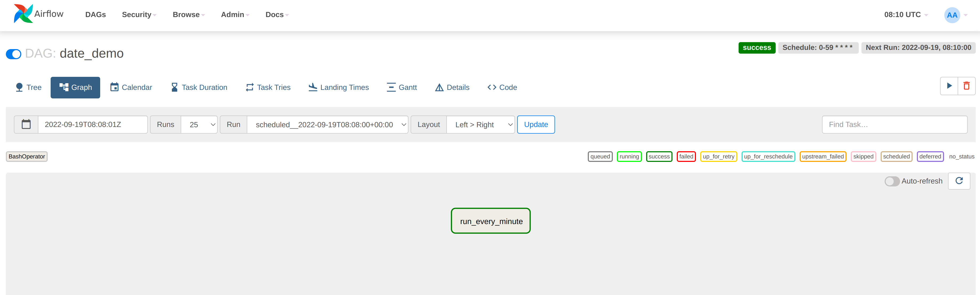Open the calendar date picker icon
This screenshot has height=295, width=980.
(x=26, y=125)
